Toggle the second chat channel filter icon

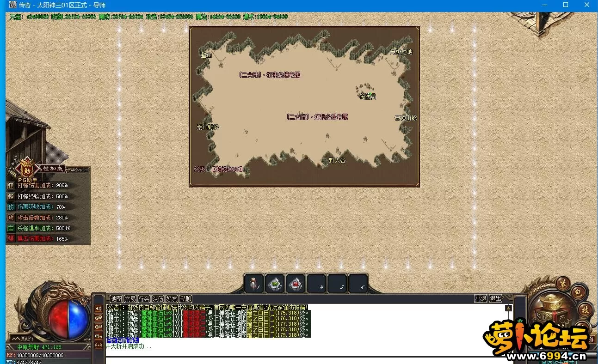(x=99, y=317)
